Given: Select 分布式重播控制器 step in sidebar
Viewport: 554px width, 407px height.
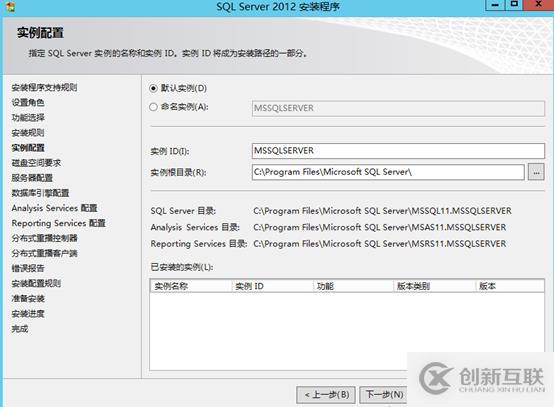Looking at the screenshot, I should point(44,238).
